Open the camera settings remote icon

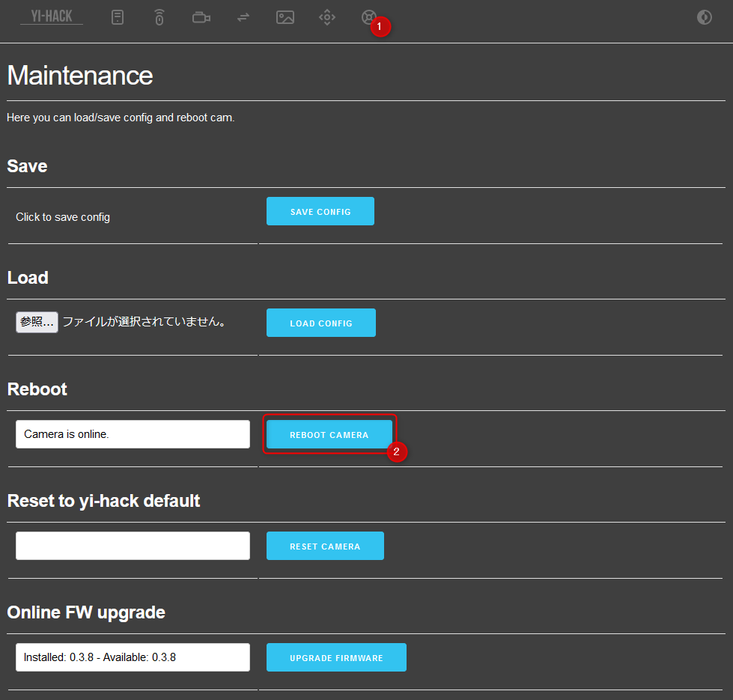tap(159, 18)
